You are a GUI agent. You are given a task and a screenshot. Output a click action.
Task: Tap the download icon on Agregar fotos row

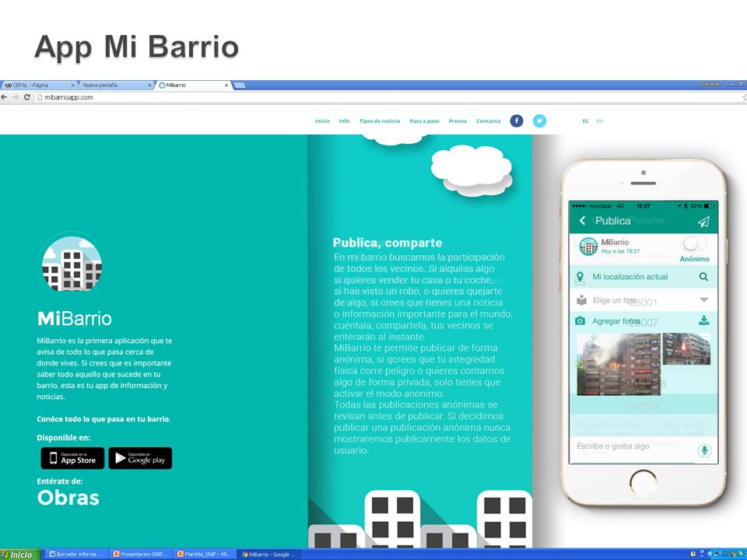coord(703,320)
